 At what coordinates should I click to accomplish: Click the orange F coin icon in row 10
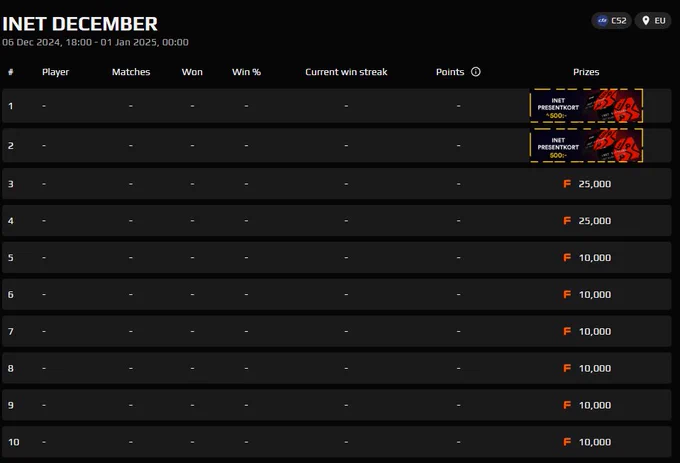pyautogui.click(x=567, y=442)
